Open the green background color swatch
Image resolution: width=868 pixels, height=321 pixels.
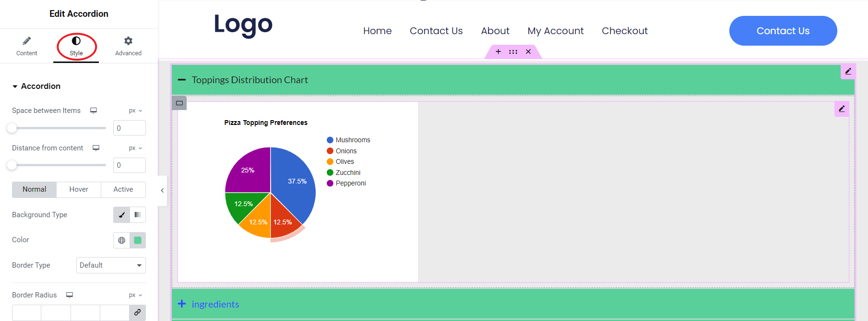138,240
